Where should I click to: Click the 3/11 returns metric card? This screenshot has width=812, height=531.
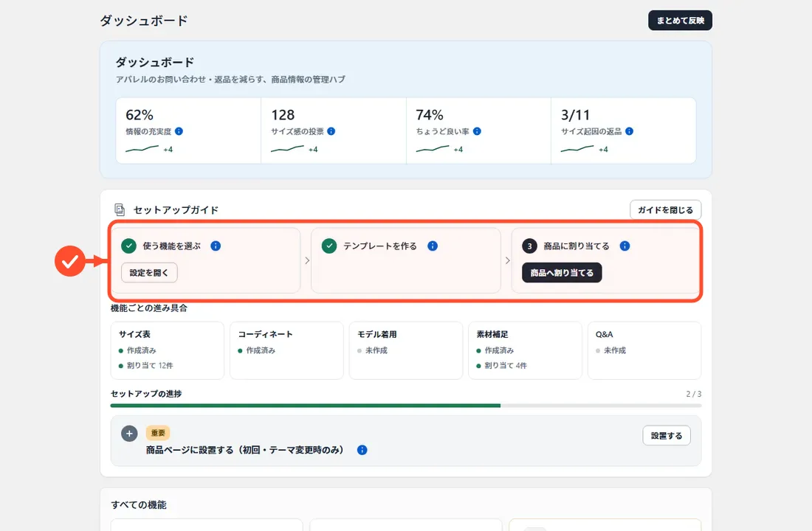[624, 131]
